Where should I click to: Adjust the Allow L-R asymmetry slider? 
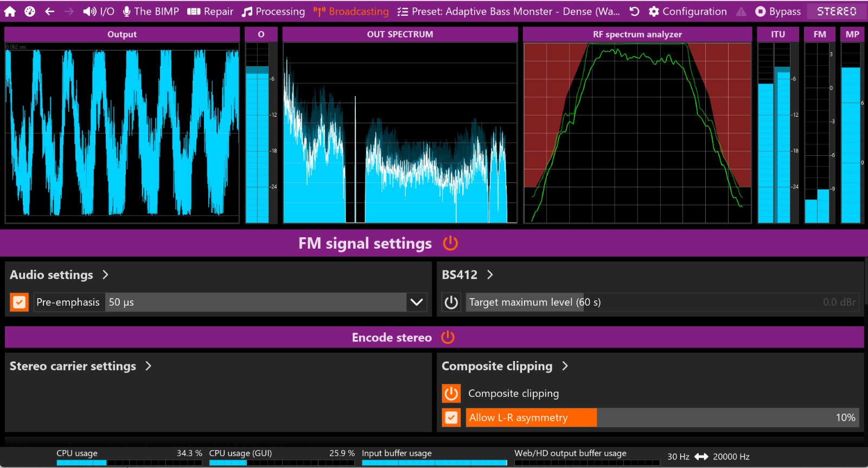[x=662, y=418]
